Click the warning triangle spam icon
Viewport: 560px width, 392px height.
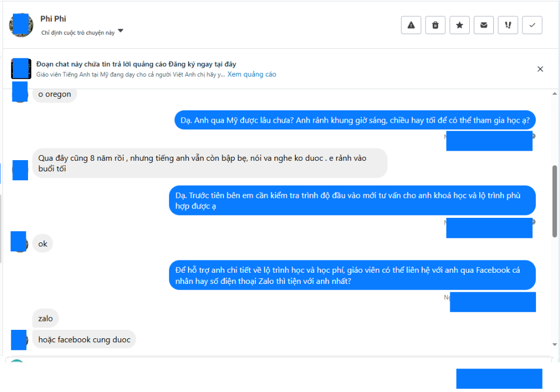(x=410, y=25)
